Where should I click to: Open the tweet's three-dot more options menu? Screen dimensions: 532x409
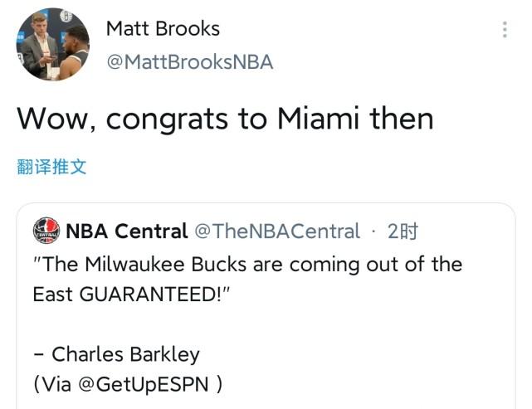(x=505, y=30)
